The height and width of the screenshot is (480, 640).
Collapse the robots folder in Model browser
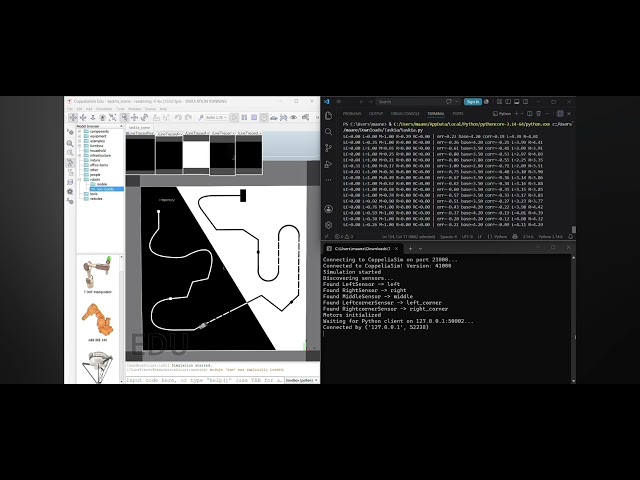tap(80, 180)
